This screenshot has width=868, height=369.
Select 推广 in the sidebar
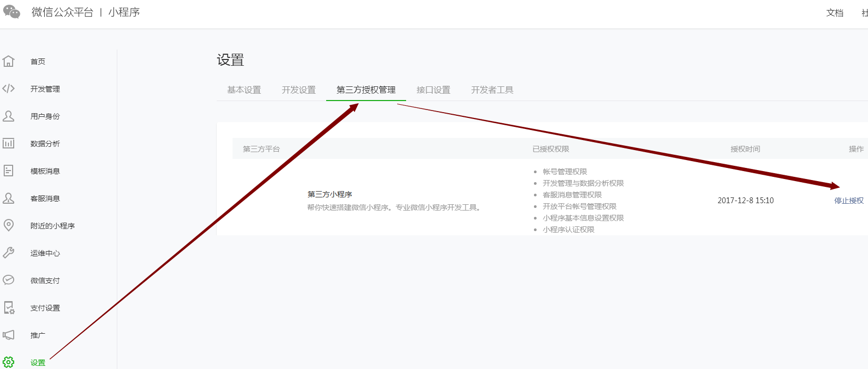[38, 335]
